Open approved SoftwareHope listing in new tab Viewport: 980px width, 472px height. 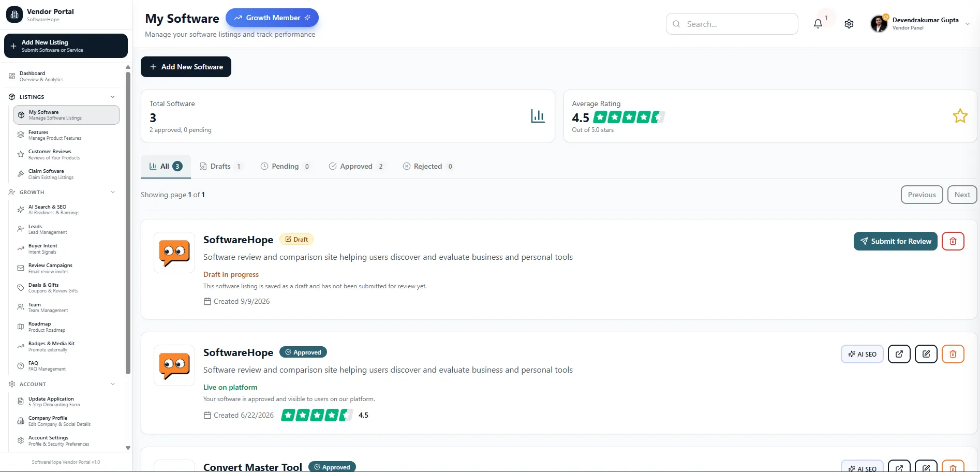click(899, 354)
